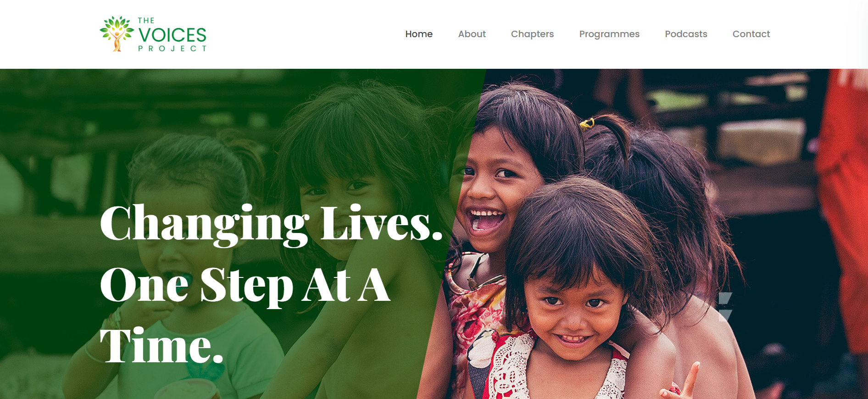Go to the Home nav item
Image resolution: width=868 pixels, height=399 pixels.
coord(419,34)
